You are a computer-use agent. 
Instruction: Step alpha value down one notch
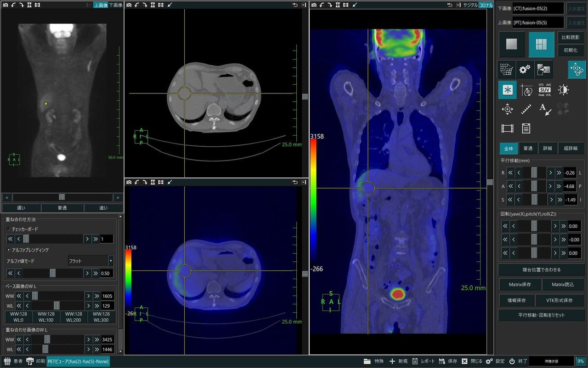click(19, 273)
